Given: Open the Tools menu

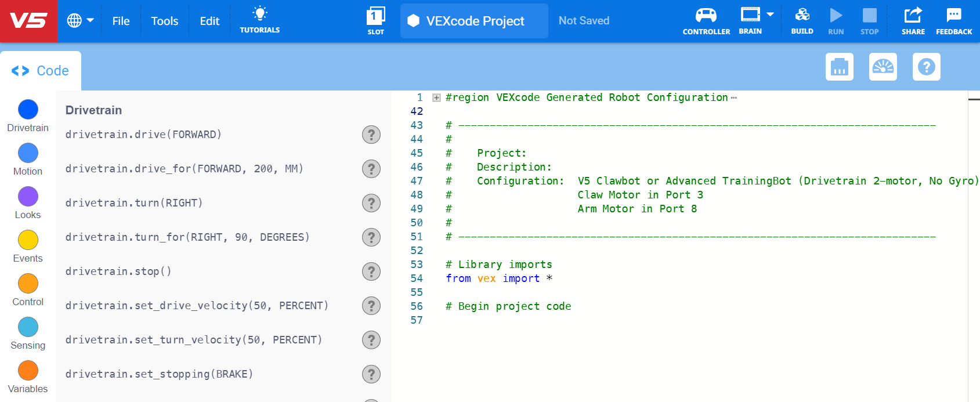Looking at the screenshot, I should click(x=164, y=21).
